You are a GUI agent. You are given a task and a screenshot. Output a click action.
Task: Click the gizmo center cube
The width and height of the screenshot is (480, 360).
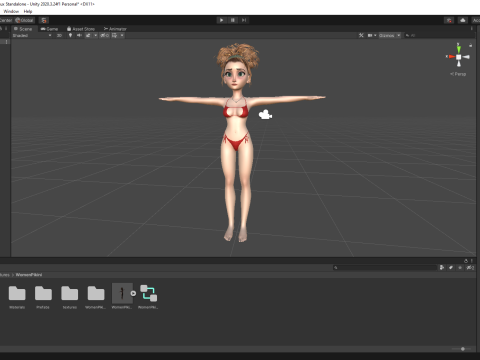pyautogui.click(x=459, y=57)
